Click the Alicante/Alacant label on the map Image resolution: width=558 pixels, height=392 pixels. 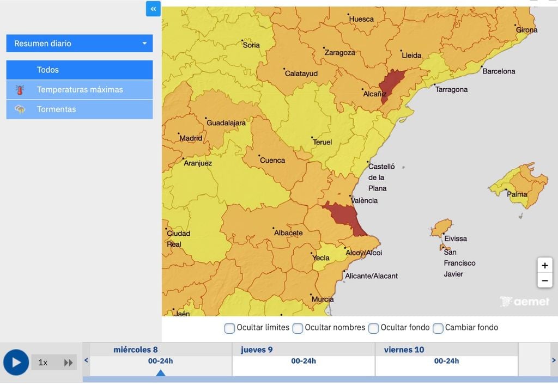(371, 275)
